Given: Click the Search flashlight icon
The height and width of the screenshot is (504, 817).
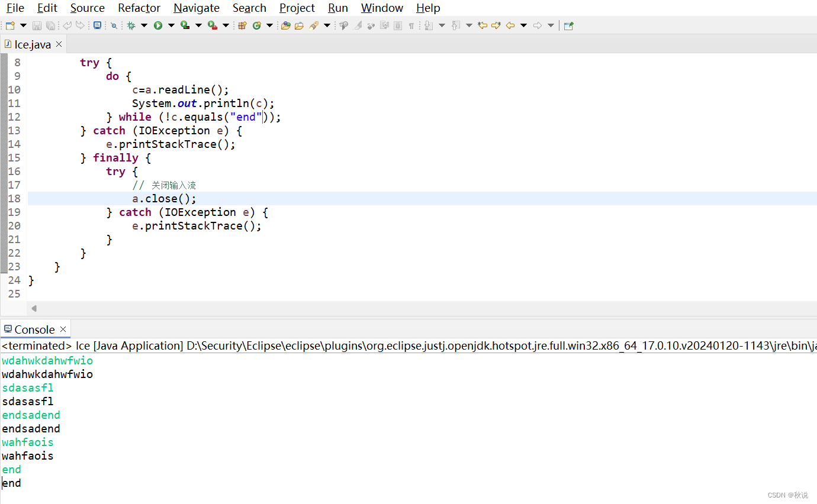Looking at the screenshot, I should (314, 25).
